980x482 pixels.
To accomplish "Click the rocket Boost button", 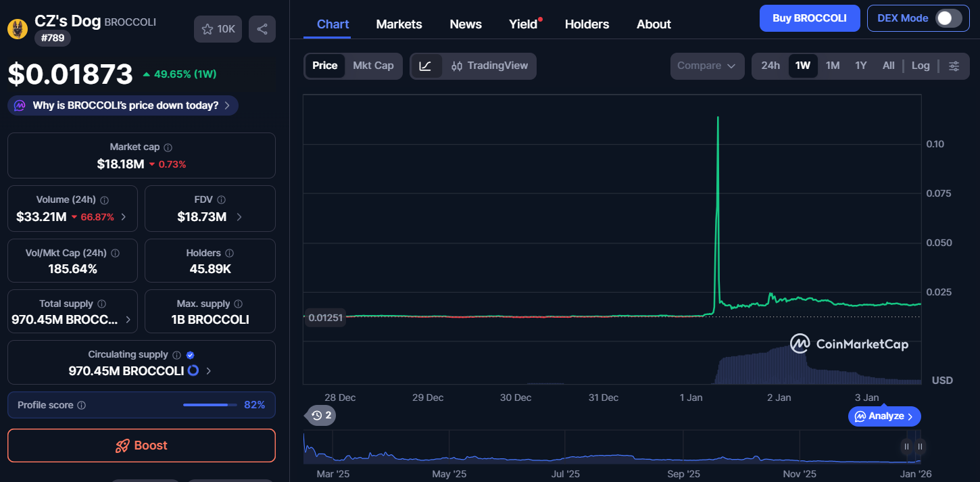I will coord(141,445).
